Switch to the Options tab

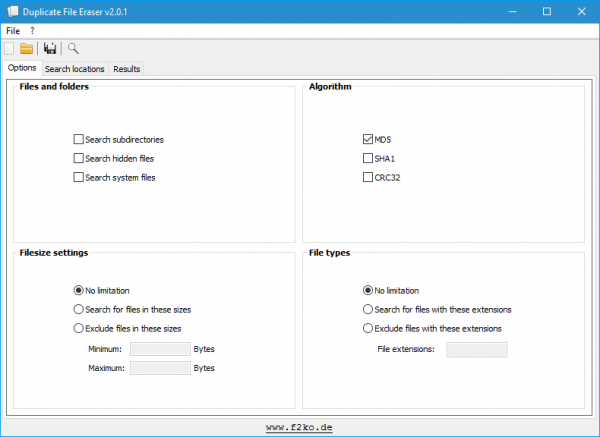pyautogui.click(x=22, y=68)
